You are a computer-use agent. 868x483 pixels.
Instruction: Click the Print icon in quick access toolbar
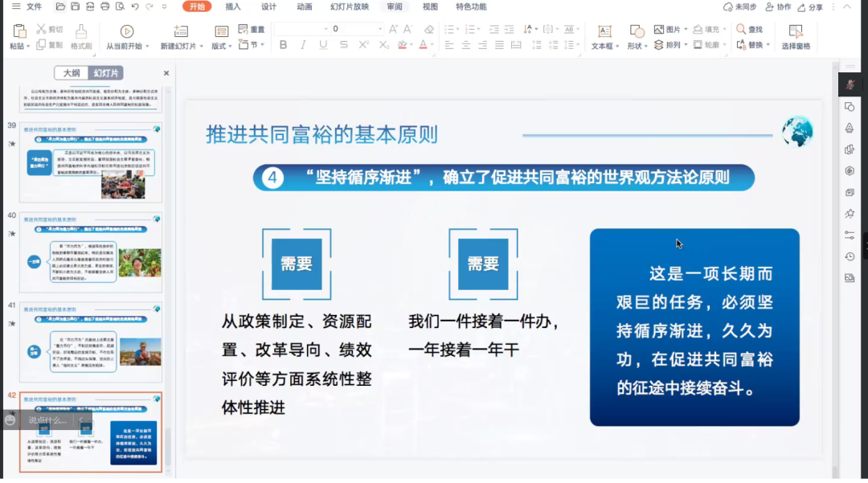click(104, 6)
